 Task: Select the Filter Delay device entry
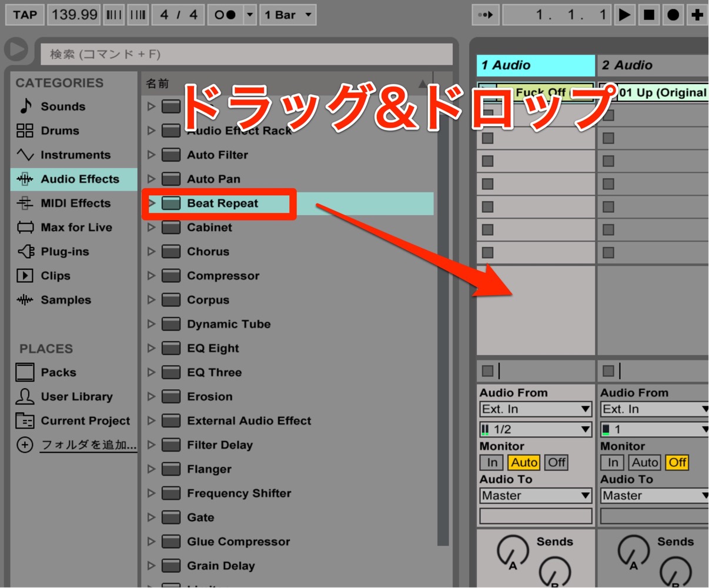pos(288,445)
